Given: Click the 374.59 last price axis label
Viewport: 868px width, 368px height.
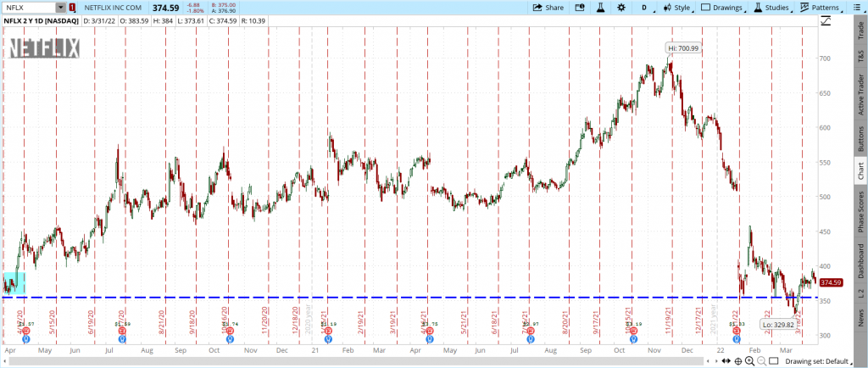Looking at the screenshot, I should coord(831,282).
